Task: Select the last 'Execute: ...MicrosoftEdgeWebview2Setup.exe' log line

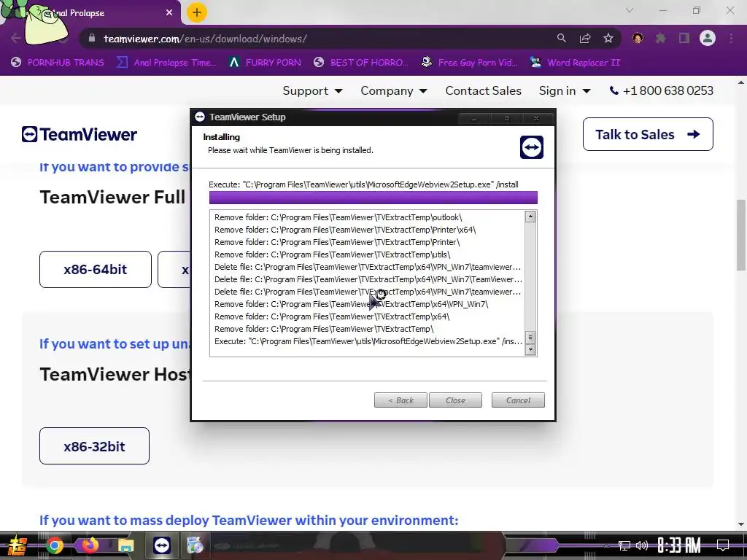Action: (367, 341)
